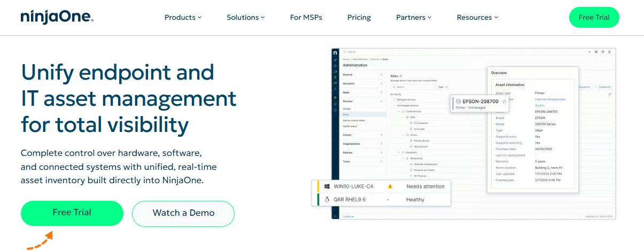This screenshot has height=251, width=644.
Task: Click the warning icon for Needs attention
Action: [390, 186]
